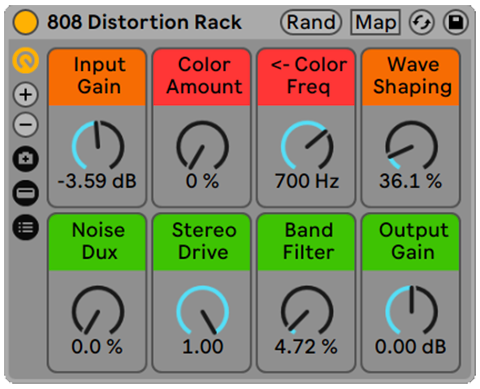Screen dimensions: 480x389
Task: Select the Wave Shaping macro label
Action: (x=411, y=77)
